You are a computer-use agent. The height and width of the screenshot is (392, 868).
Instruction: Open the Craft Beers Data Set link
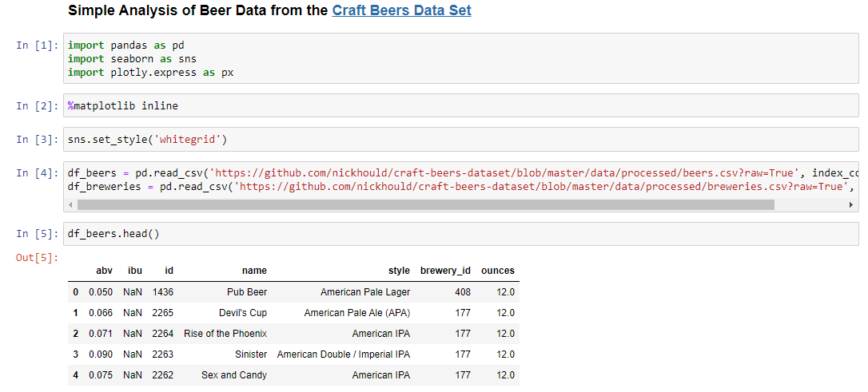pyautogui.click(x=401, y=10)
